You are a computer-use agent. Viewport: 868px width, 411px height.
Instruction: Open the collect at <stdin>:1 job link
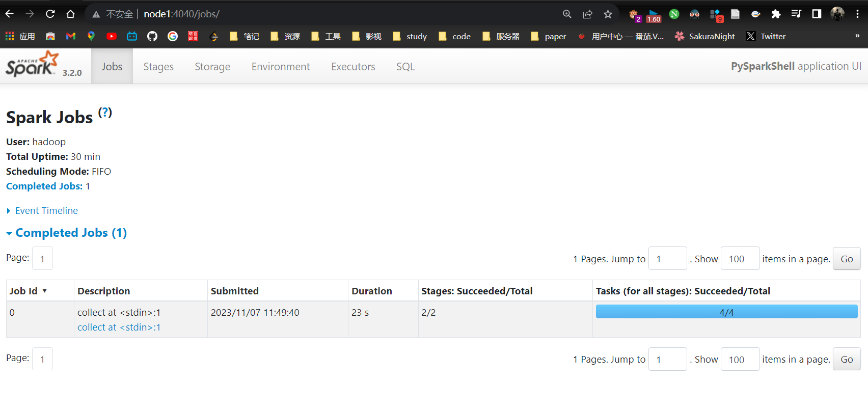119,327
